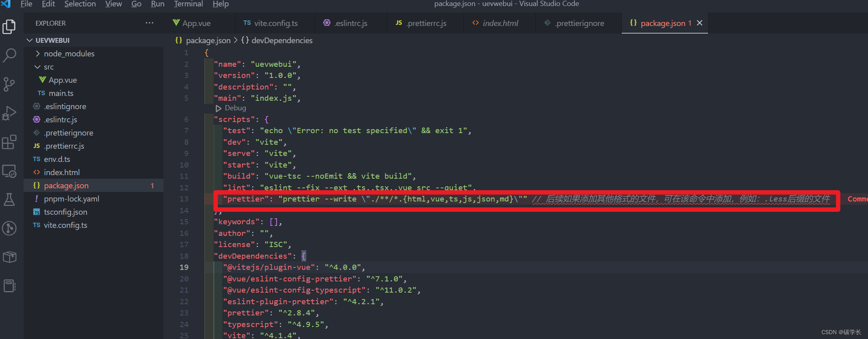
Task: Open the Source Control view
Action: click(9, 84)
